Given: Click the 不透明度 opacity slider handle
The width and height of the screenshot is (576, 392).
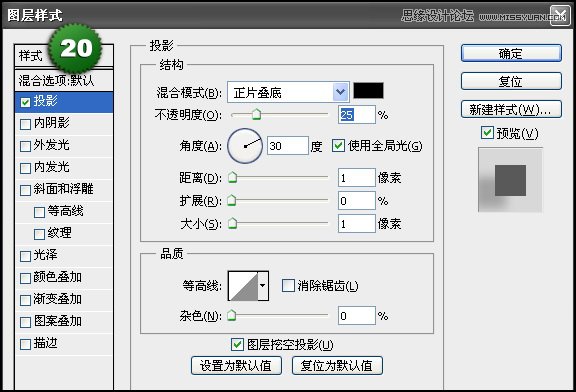Looking at the screenshot, I should 256,114.
